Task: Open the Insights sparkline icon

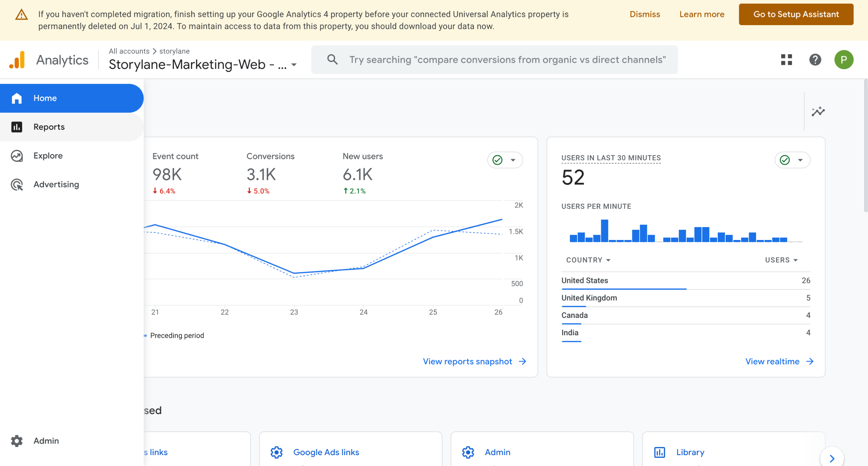Action: (x=818, y=111)
